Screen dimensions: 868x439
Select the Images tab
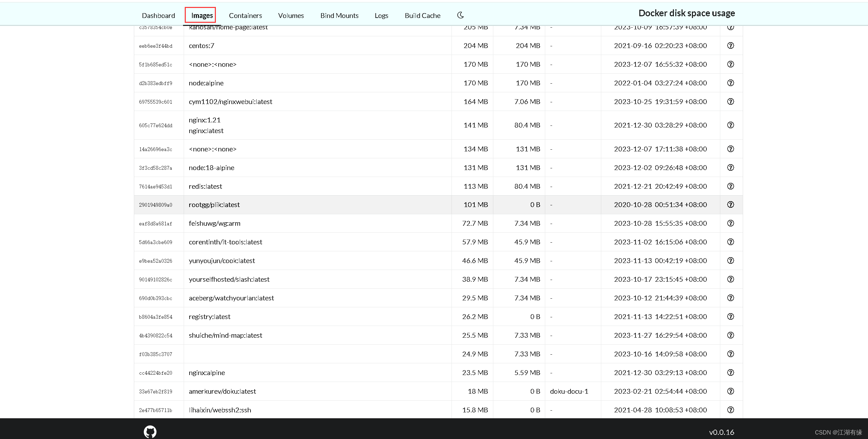click(202, 16)
